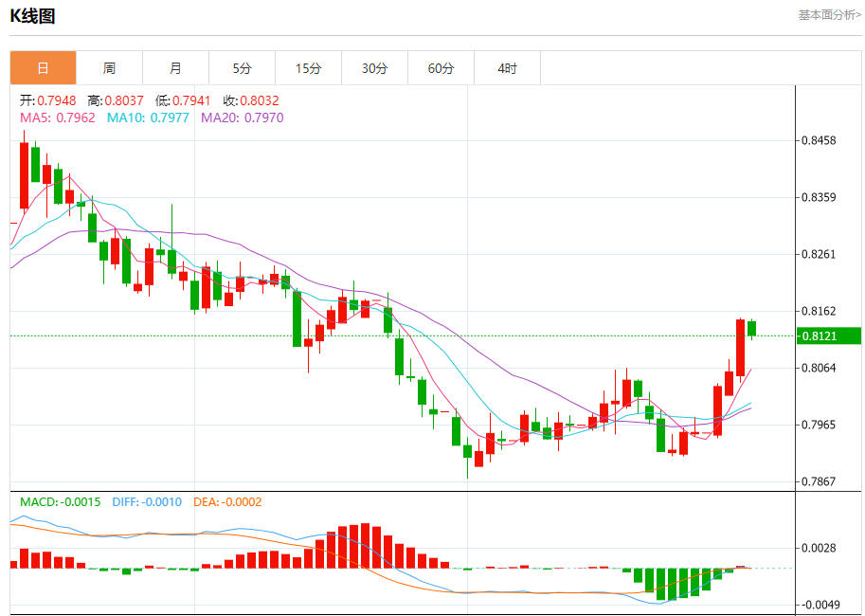Screen dimensions: 865x616
Task: Select the 日 daily chart tab
Action: click(x=43, y=68)
